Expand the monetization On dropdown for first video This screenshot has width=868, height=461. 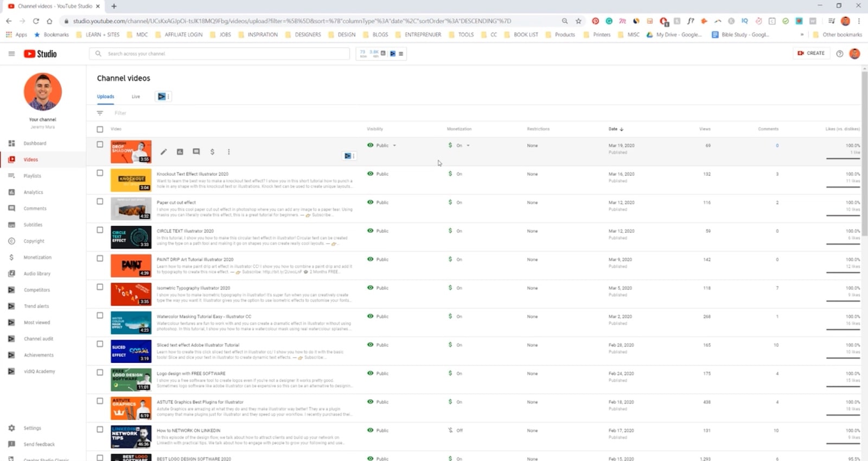[x=468, y=145]
